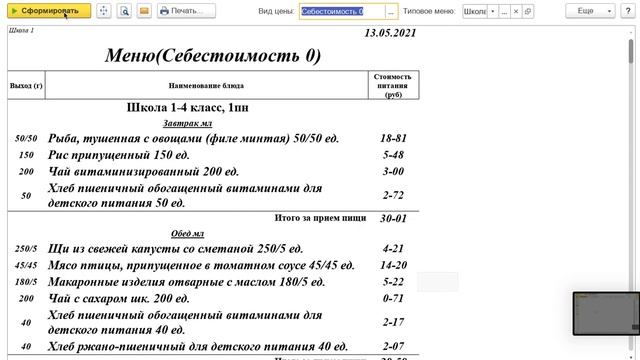Click the output weight 250/5

pyautogui.click(x=26, y=249)
